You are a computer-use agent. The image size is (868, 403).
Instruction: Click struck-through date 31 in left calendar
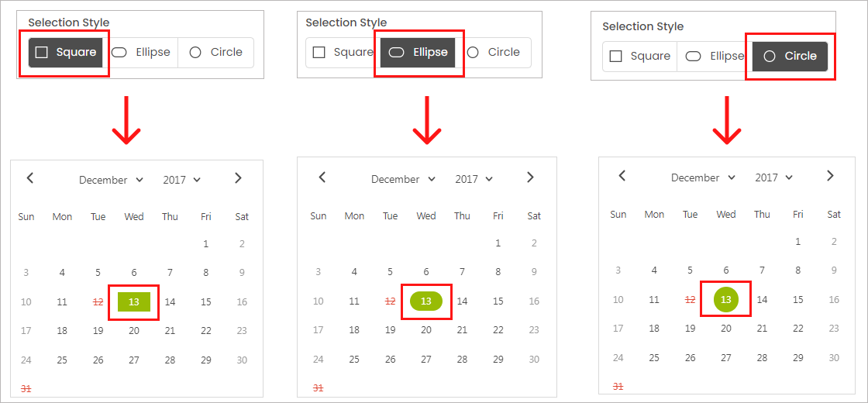coord(26,388)
